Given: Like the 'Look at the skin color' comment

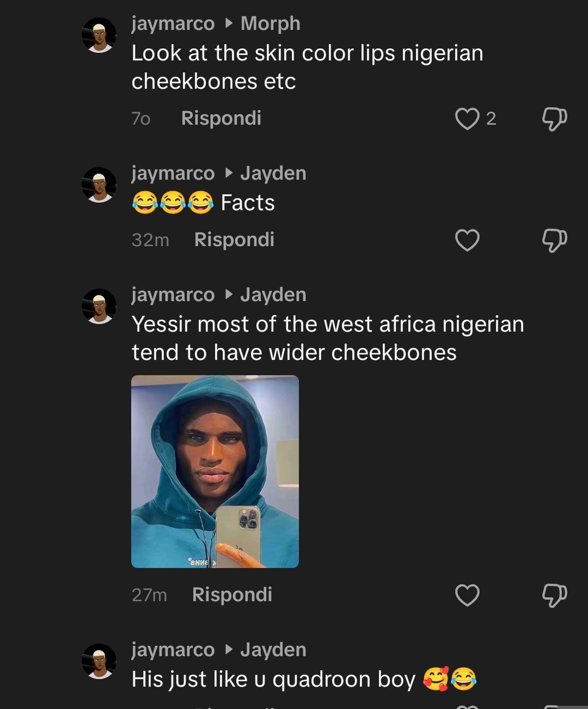Looking at the screenshot, I should click(x=467, y=118).
